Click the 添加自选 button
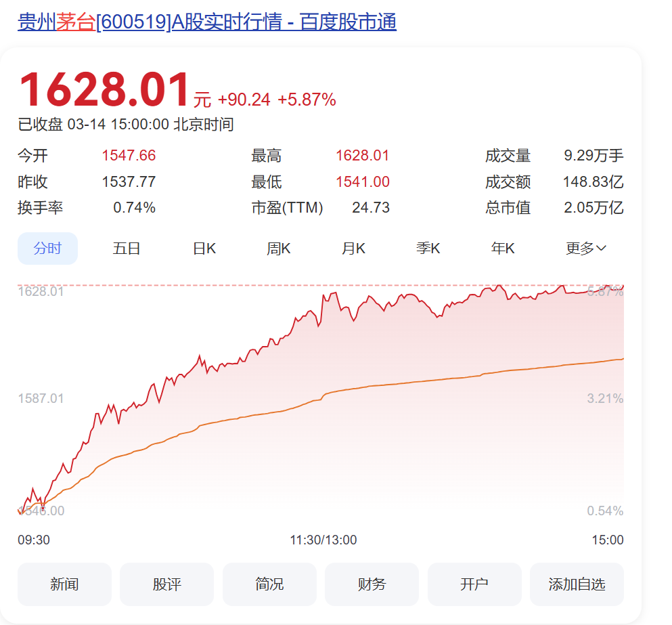 pyautogui.click(x=577, y=584)
